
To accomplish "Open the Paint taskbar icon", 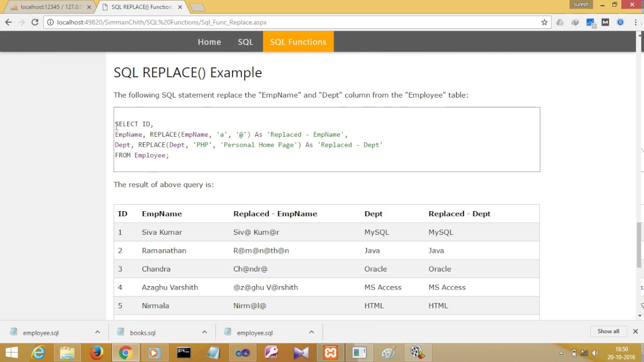I will coord(388,352).
